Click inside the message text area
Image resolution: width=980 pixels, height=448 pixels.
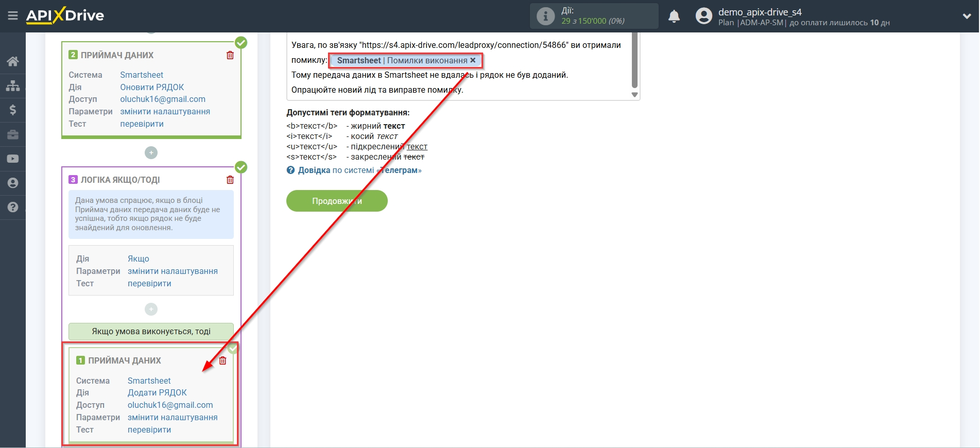(458, 67)
